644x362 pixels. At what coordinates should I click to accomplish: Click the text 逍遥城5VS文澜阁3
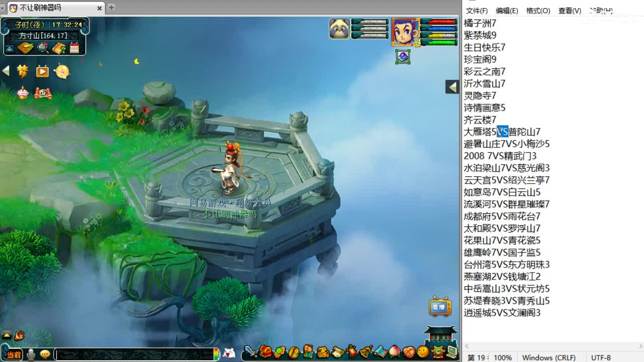502,313
